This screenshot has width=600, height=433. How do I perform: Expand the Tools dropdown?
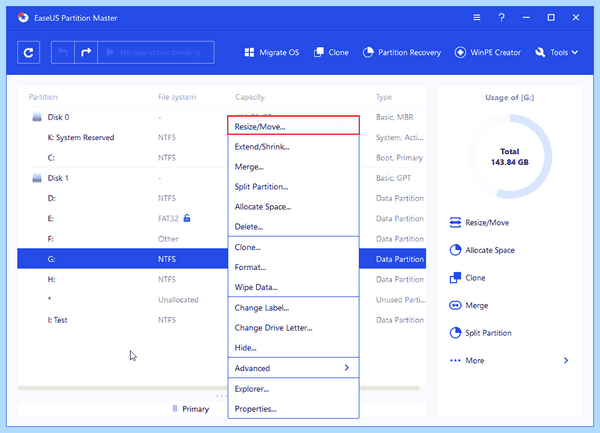point(557,52)
